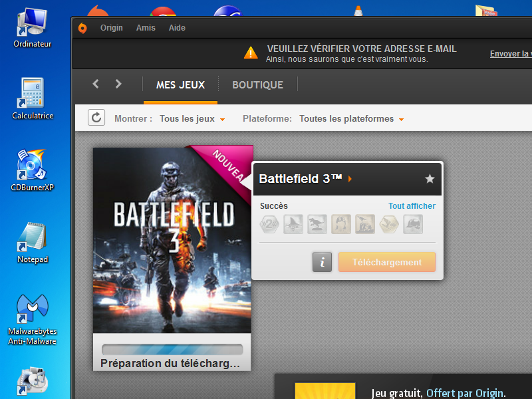The width and height of the screenshot is (532, 399).
Task: Click the Montrer label in the filter bar
Action: pyautogui.click(x=133, y=119)
